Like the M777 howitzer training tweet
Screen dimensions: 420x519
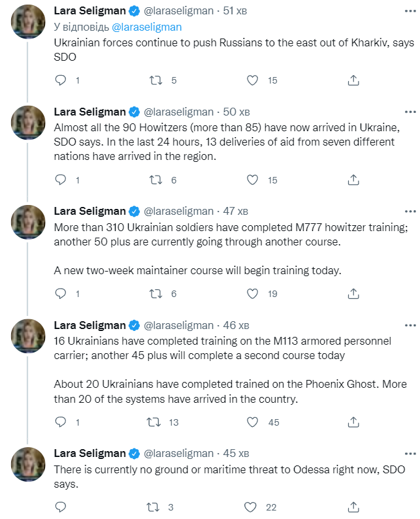click(x=253, y=294)
